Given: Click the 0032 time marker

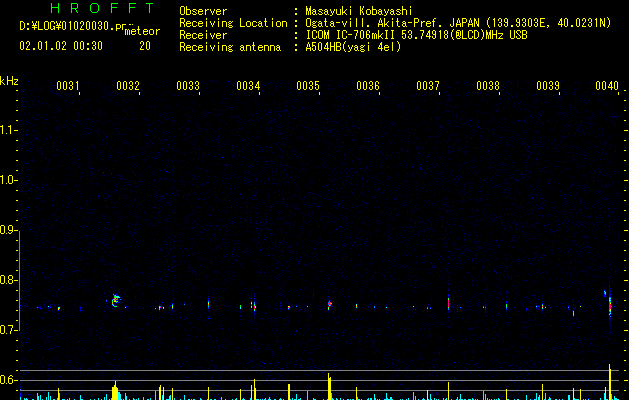Looking at the screenshot, I should (x=128, y=86).
